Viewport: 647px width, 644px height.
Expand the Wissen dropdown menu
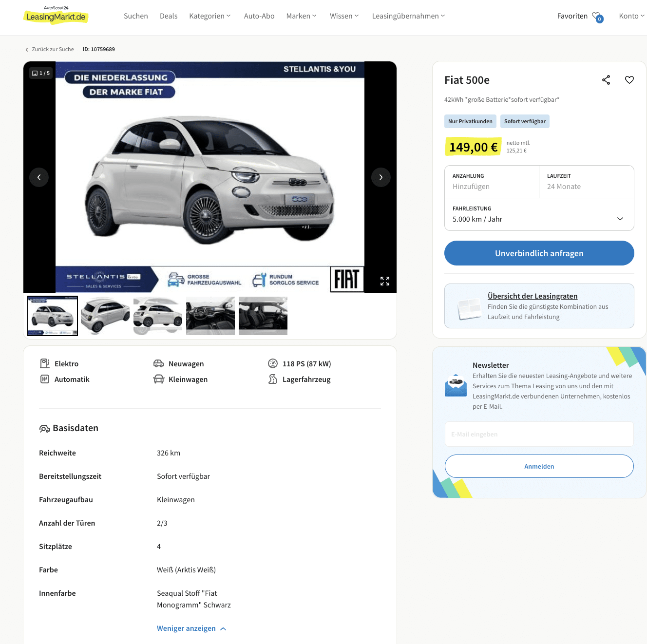pyautogui.click(x=344, y=16)
